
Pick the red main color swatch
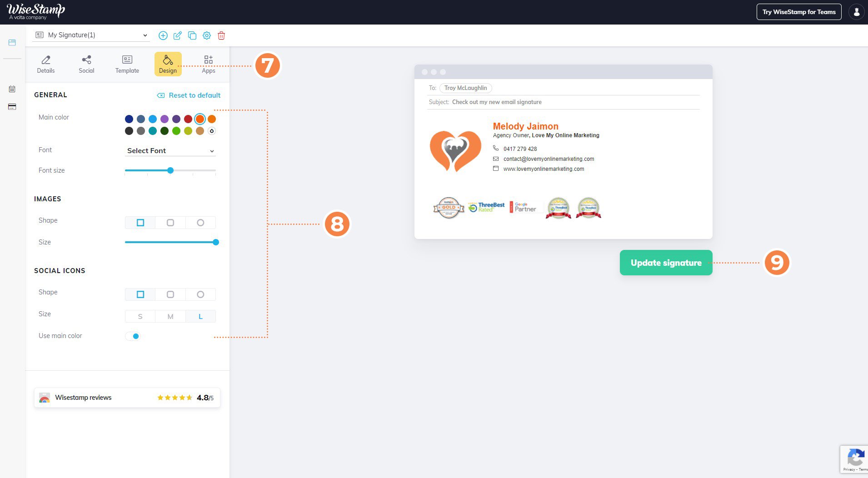coord(188,119)
